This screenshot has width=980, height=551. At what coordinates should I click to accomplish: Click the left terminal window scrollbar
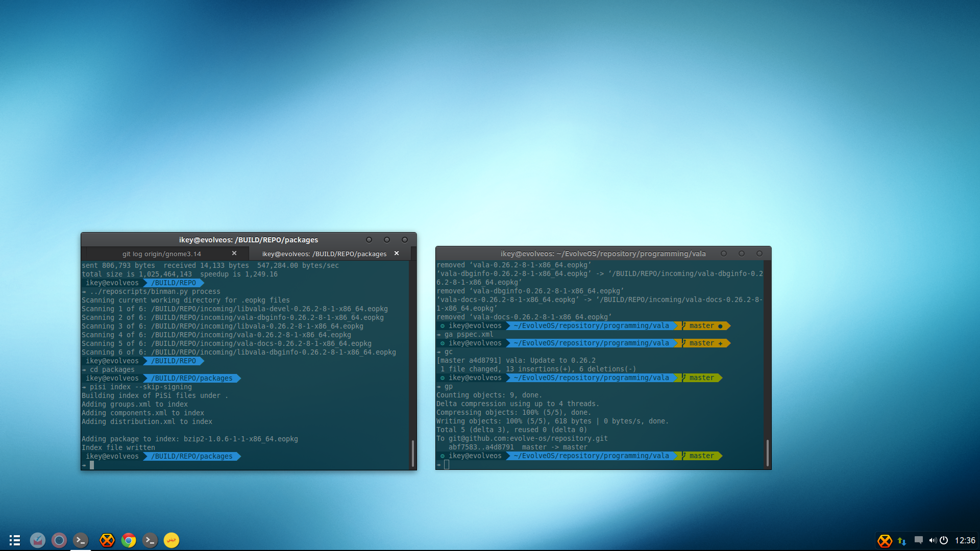tap(412, 453)
